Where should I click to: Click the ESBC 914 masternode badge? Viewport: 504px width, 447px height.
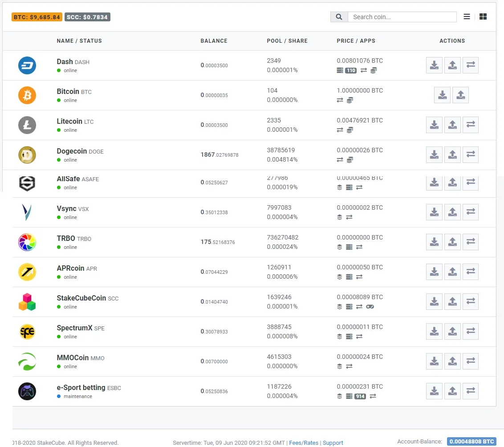click(360, 396)
